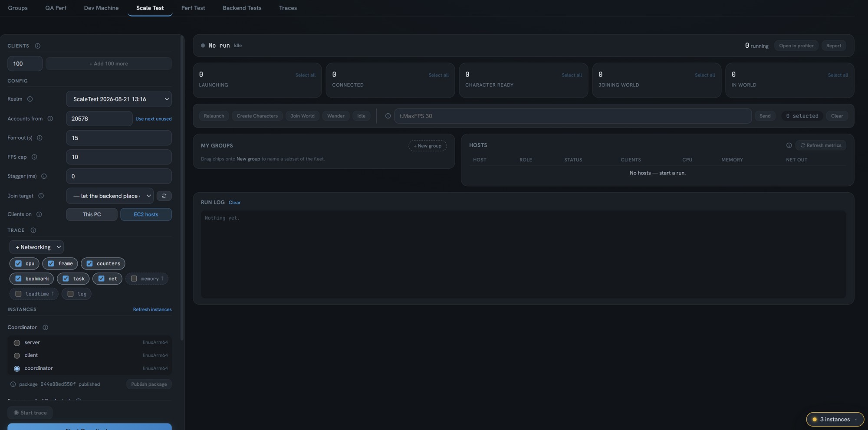Show info tooltip for Clients on

point(39,214)
